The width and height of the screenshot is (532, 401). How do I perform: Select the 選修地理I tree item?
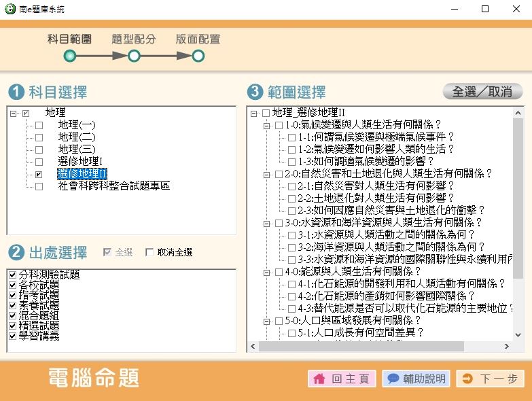click(x=79, y=162)
